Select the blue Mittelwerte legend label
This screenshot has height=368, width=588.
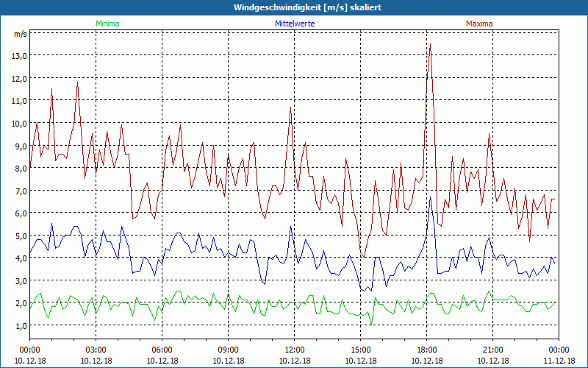[x=295, y=24]
